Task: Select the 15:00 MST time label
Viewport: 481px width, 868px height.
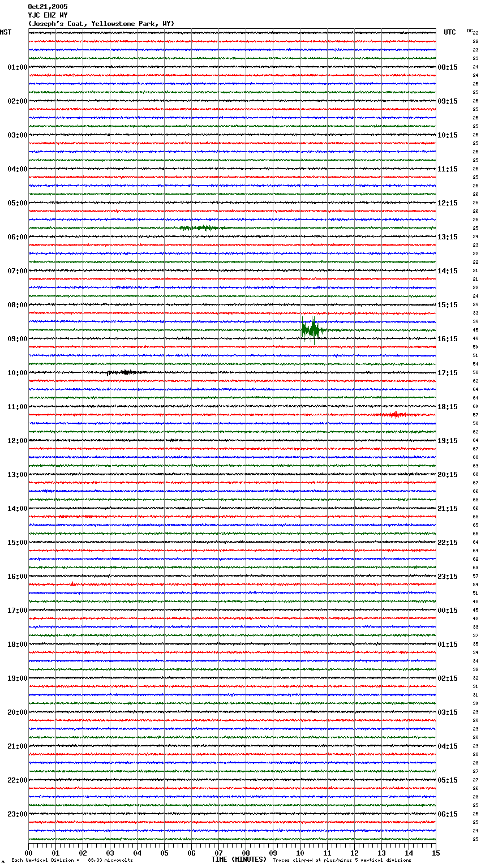Action: pyautogui.click(x=17, y=543)
